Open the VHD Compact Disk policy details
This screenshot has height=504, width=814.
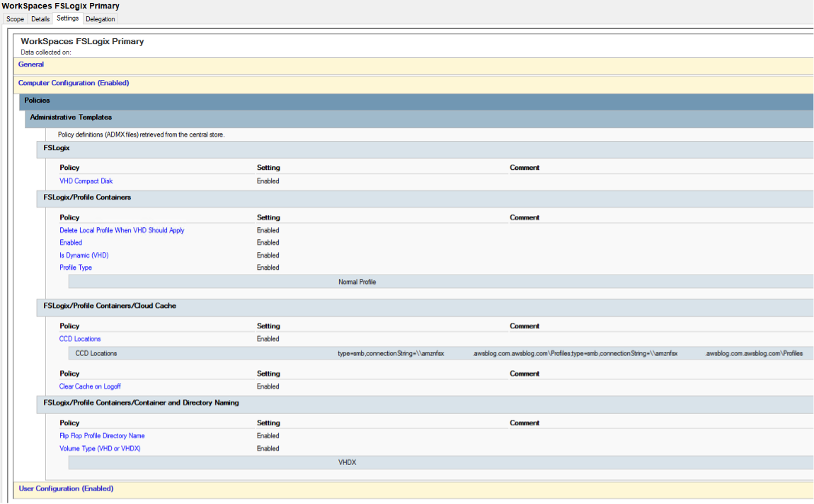(x=86, y=181)
